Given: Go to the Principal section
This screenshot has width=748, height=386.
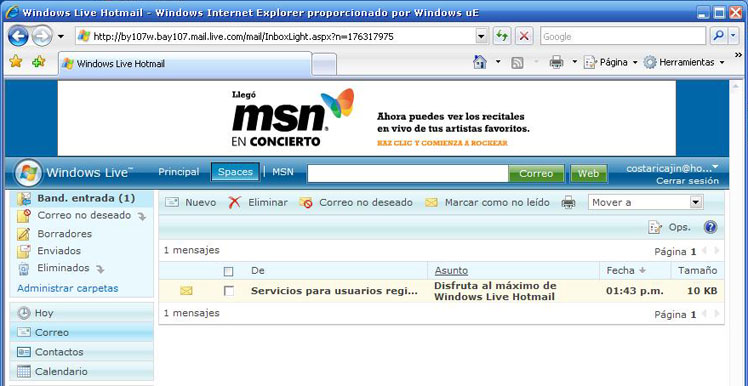Looking at the screenshot, I should pyautogui.click(x=179, y=172).
